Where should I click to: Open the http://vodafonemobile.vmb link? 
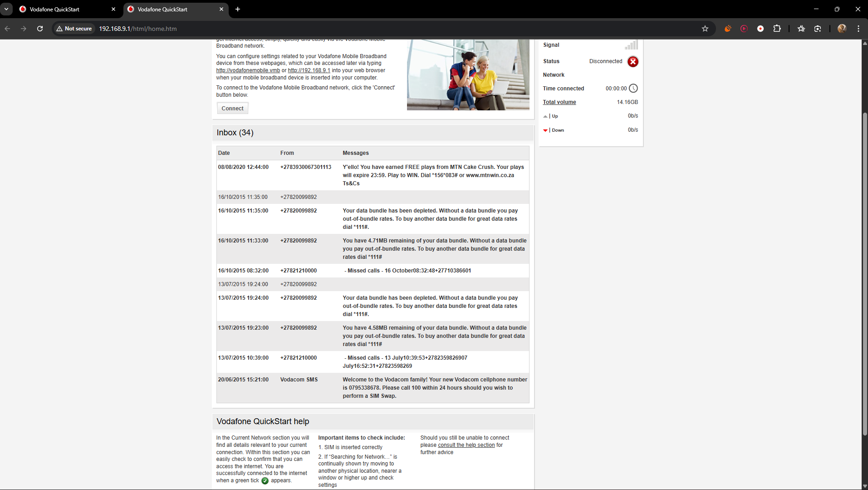tap(248, 70)
